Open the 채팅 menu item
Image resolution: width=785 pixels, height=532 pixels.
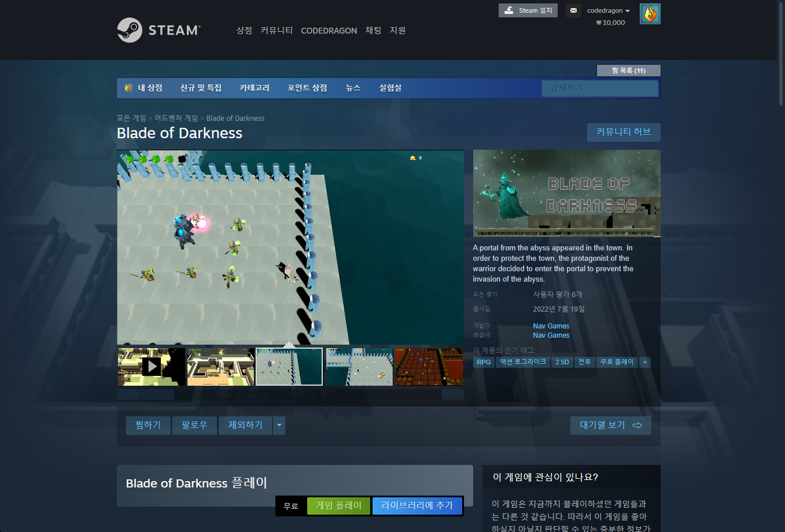pos(373,30)
